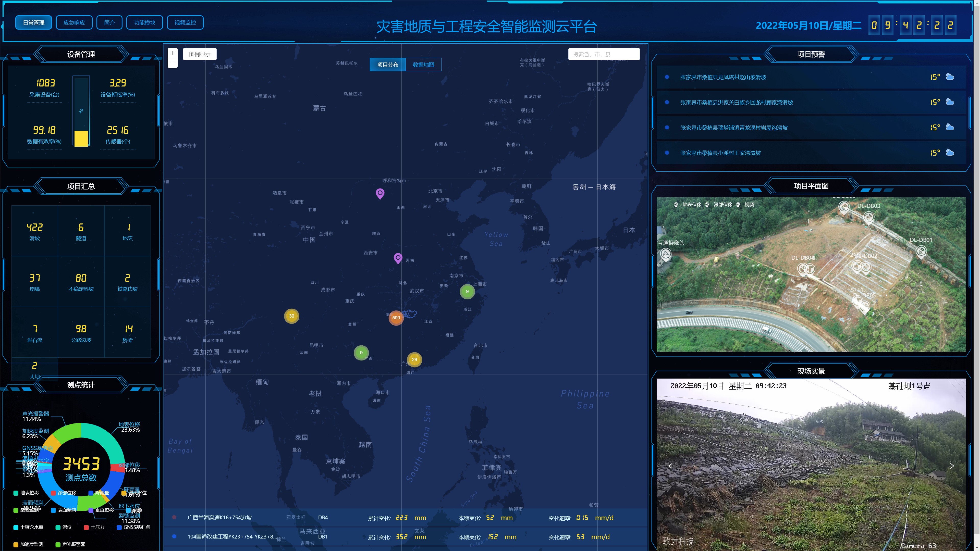This screenshot has width=980, height=551.
Task: Switch to 数据地图 tab
Action: (x=423, y=65)
